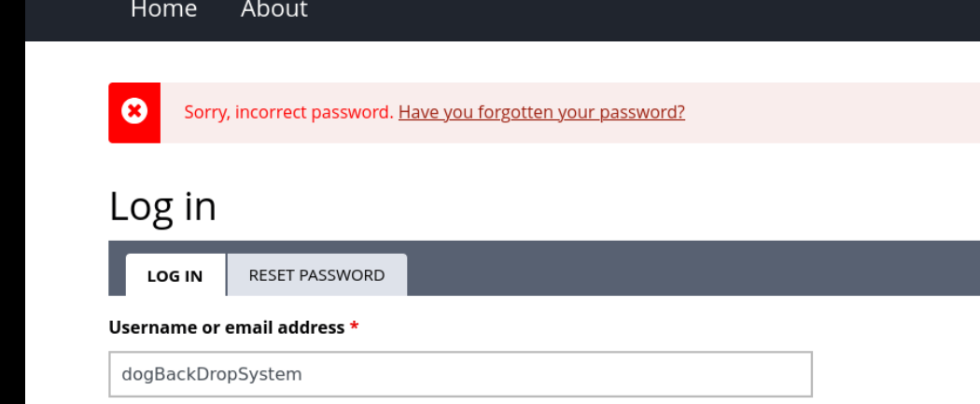Click empty gray area of tab bar
This screenshot has height=404, width=980.
(691, 269)
